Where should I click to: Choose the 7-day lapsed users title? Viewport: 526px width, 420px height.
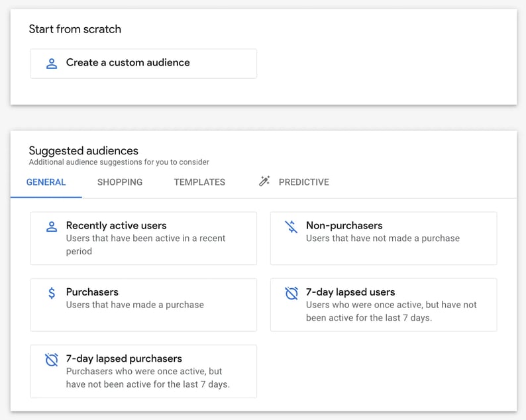[350, 292]
